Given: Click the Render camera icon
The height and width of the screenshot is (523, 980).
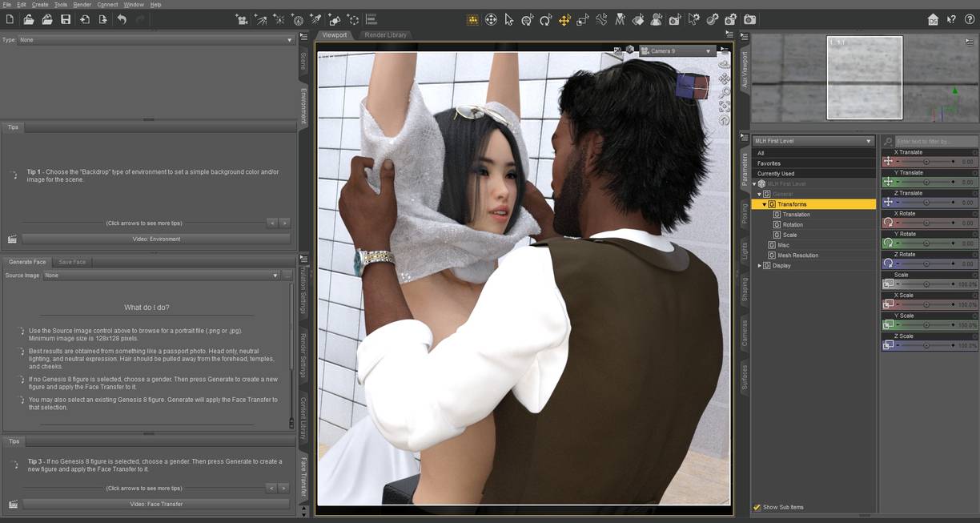Looking at the screenshot, I should 749,20.
